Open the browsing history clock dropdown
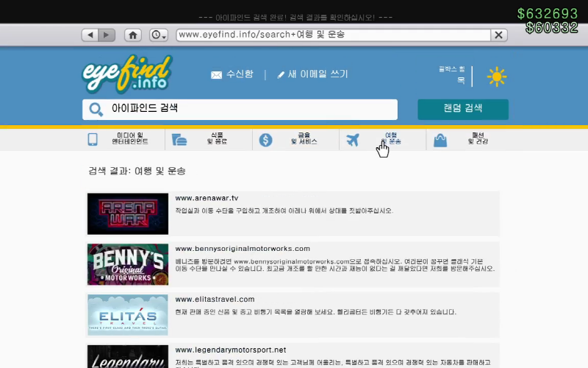The image size is (588, 368). (158, 35)
